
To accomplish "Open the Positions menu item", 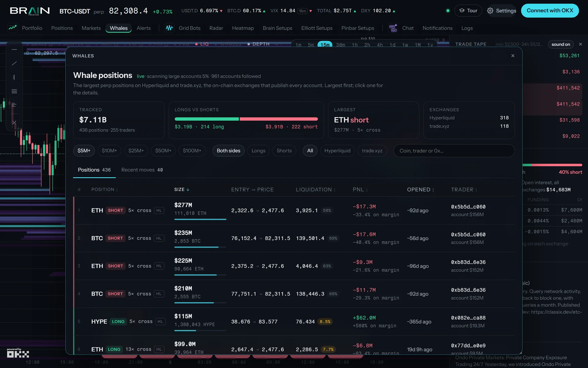I will [62, 28].
